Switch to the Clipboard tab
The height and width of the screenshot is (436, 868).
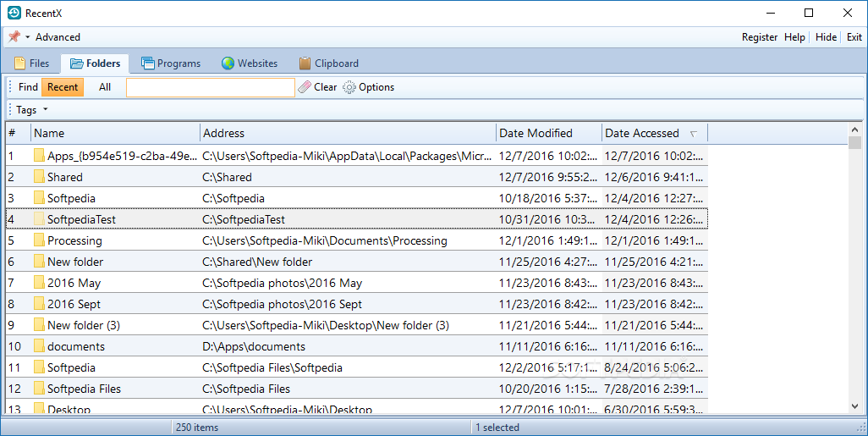coord(328,63)
